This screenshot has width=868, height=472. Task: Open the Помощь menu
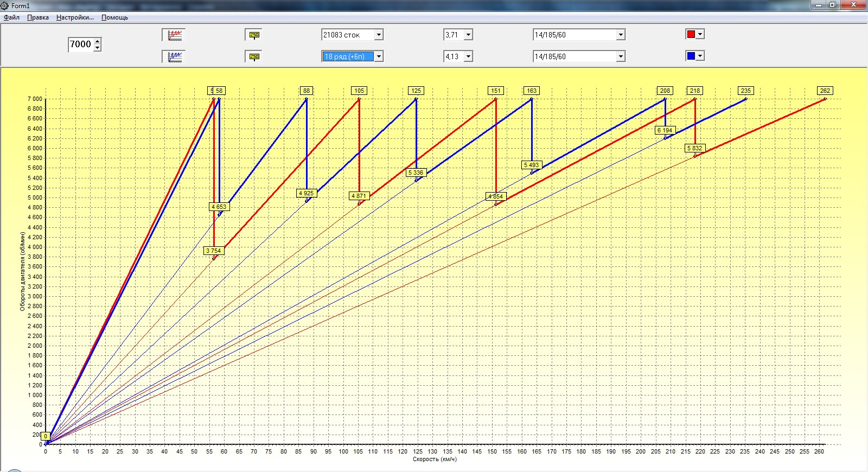[x=114, y=17]
